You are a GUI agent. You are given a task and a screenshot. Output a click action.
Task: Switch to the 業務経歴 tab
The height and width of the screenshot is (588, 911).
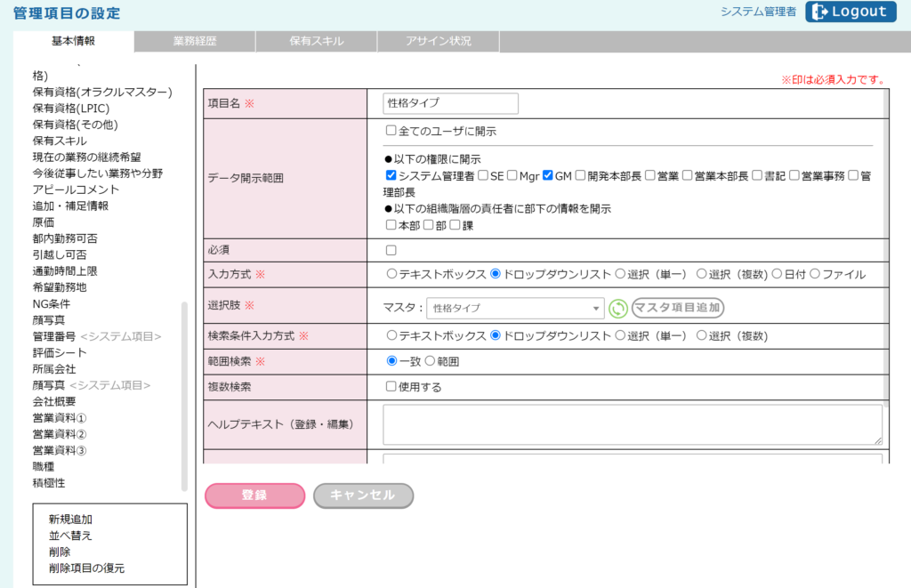pos(195,42)
